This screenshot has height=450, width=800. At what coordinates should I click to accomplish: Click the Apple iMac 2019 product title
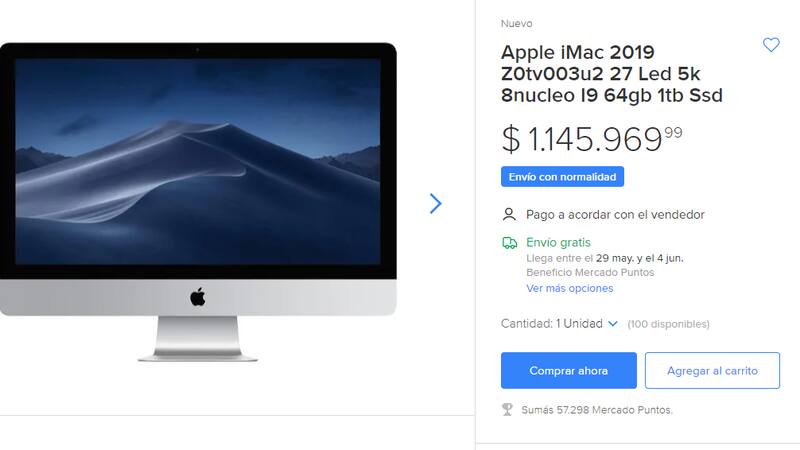coord(612,74)
